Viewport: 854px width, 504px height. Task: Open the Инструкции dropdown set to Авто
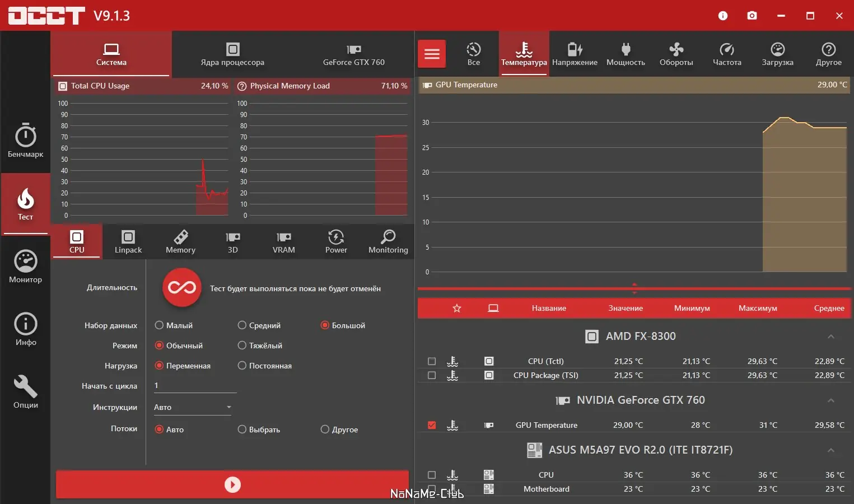coord(193,407)
